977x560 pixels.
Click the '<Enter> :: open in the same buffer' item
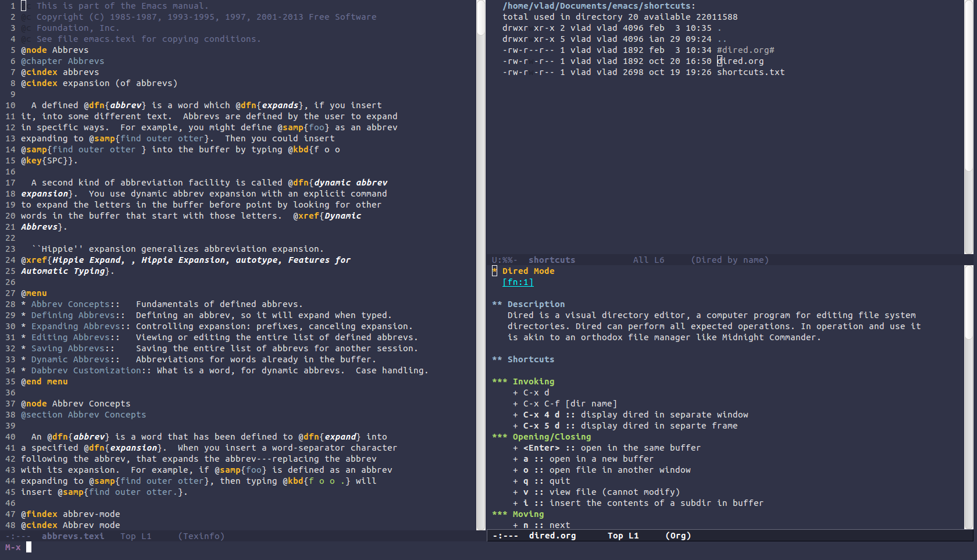(607, 448)
